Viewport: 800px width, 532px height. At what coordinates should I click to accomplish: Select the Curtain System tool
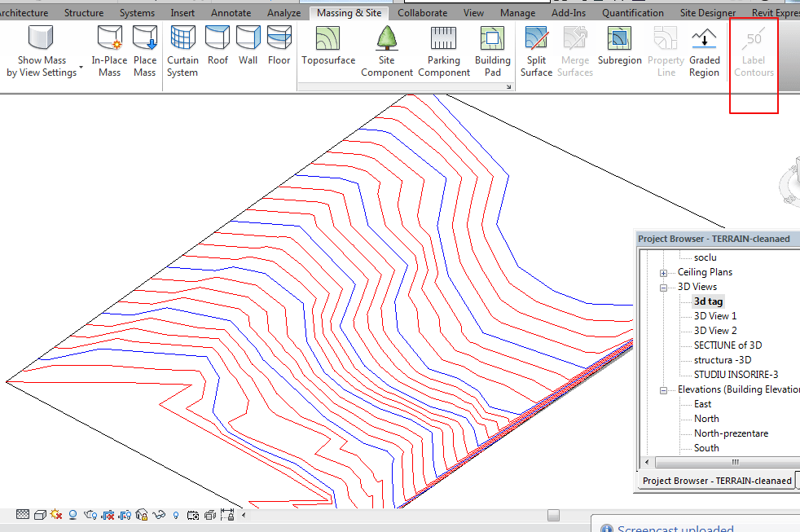[x=182, y=47]
